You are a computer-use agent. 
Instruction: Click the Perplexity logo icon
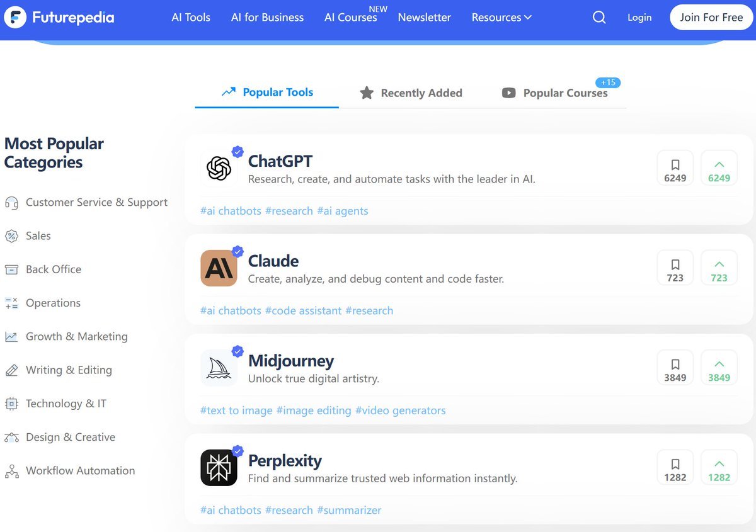point(219,468)
